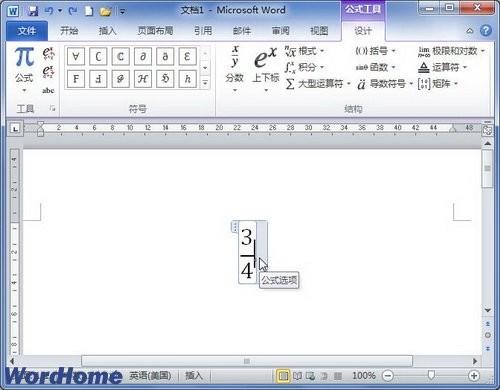Open 公式 equation gallery dropdown
The width and height of the screenshot is (500, 390).
[24, 91]
